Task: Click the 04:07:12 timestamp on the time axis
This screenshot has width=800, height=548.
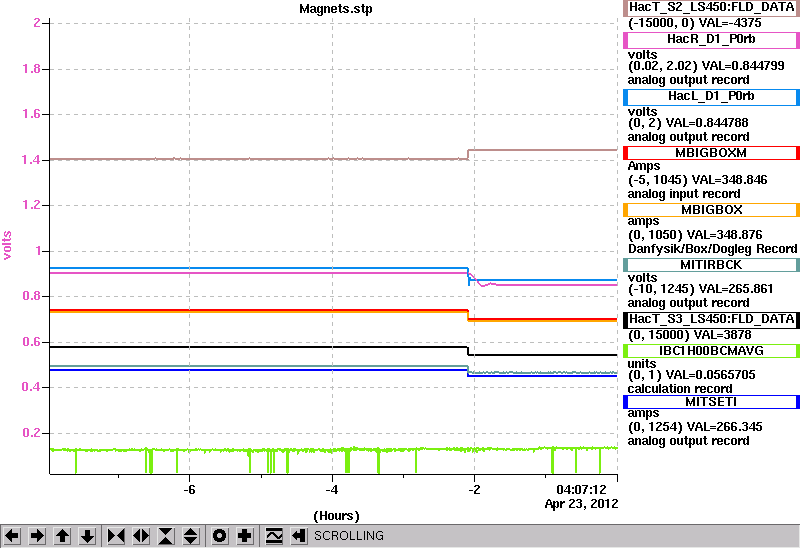Action: click(x=581, y=490)
